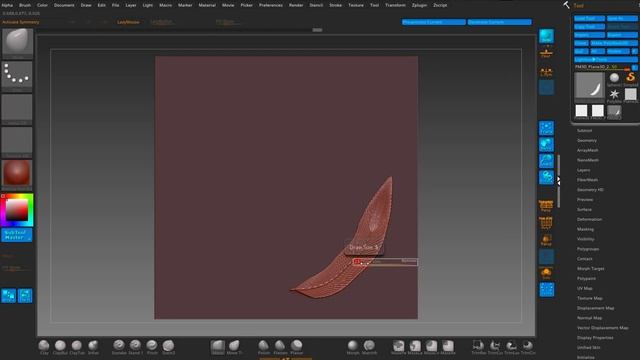The image size is (640, 360).
Task: Select the PolyMesh3D star tool icon
Action: tap(614, 96)
